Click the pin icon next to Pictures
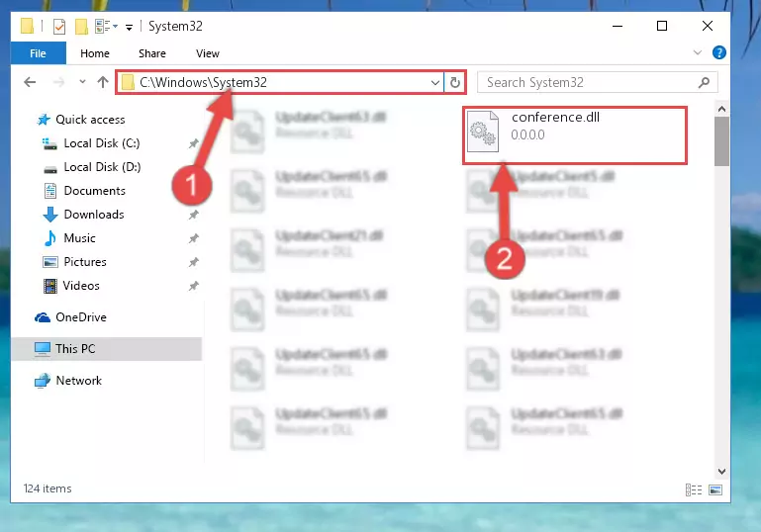The image size is (761, 532). (193, 262)
